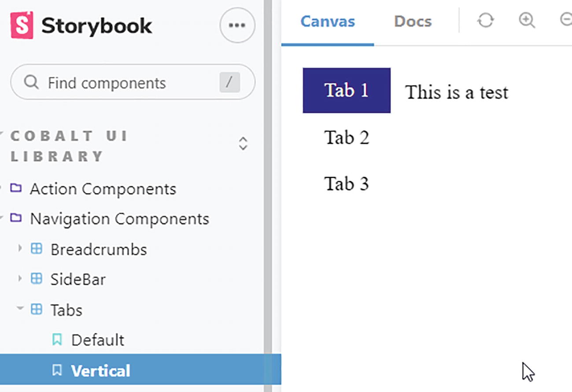Click the zoom in magnifier icon
This screenshot has height=392, width=572.
tap(527, 20)
